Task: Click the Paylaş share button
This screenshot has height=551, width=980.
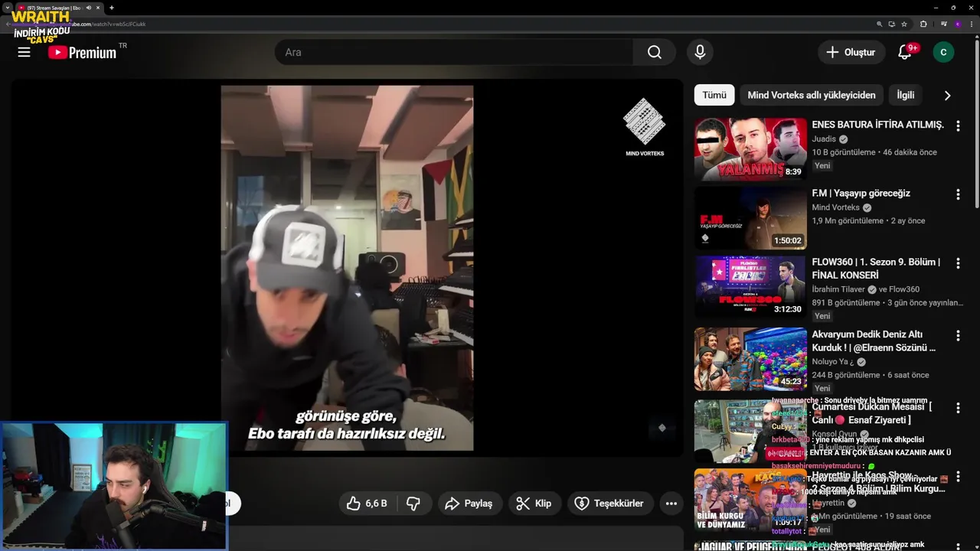Action: pos(469,503)
